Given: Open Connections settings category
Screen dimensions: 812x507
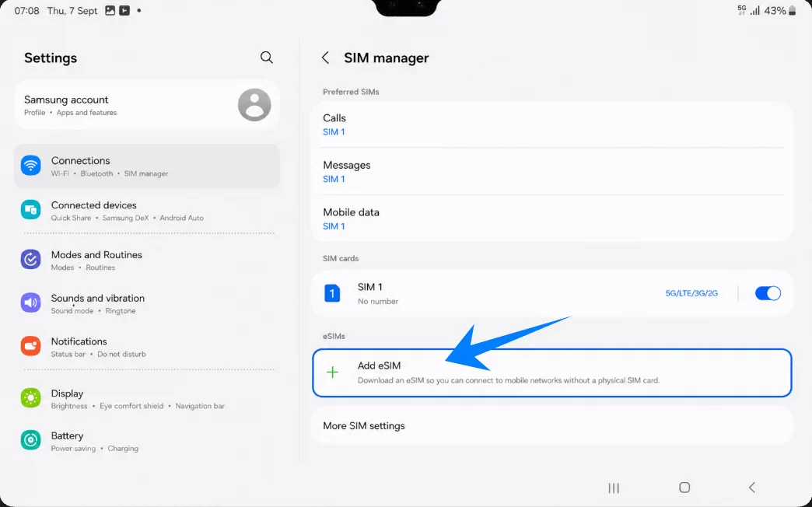Looking at the screenshot, I should tap(147, 166).
